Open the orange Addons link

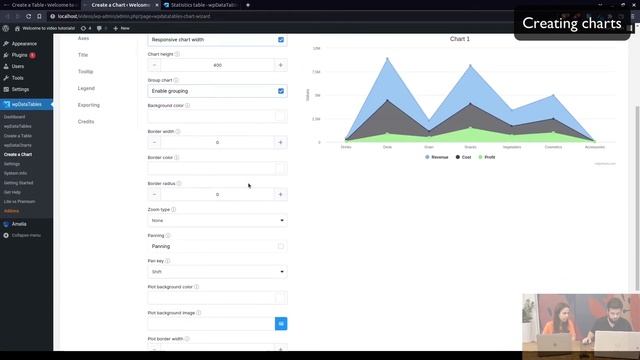tap(11, 211)
